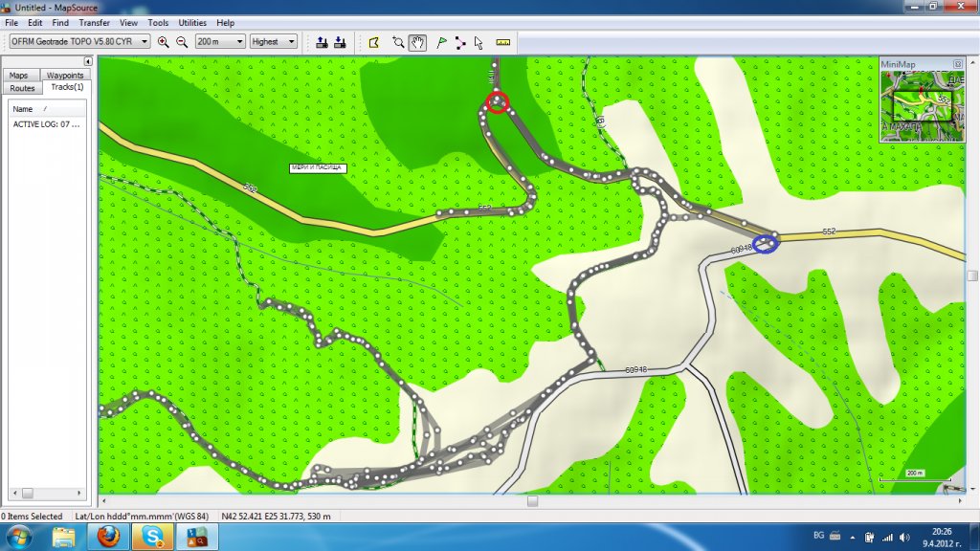Click the coordinates readout in status bar
This screenshot has width=980, height=551.
(x=277, y=516)
